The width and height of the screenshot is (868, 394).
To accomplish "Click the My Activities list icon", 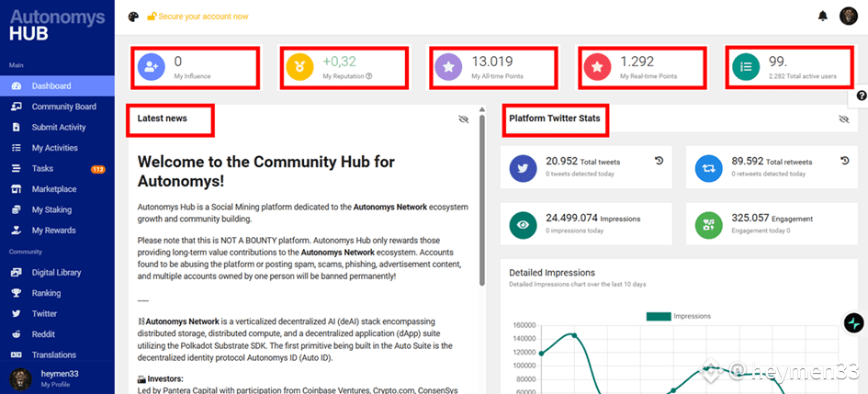I will (x=16, y=148).
